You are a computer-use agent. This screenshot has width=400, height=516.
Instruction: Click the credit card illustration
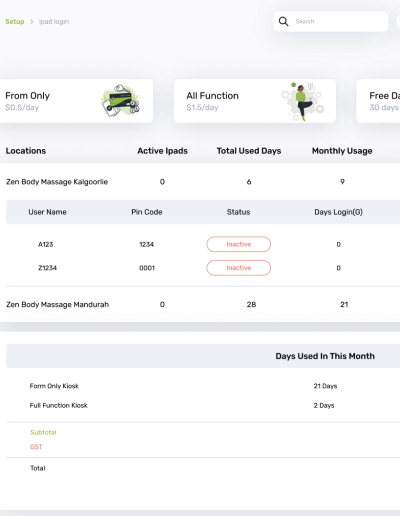(120, 101)
